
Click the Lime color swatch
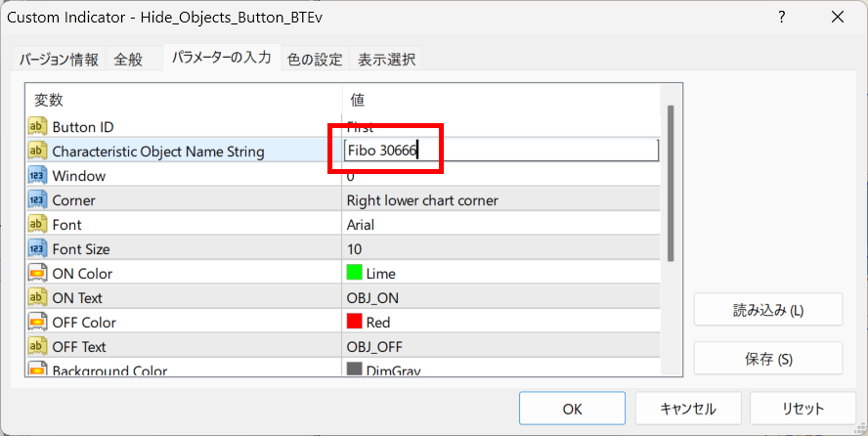click(354, 274)
